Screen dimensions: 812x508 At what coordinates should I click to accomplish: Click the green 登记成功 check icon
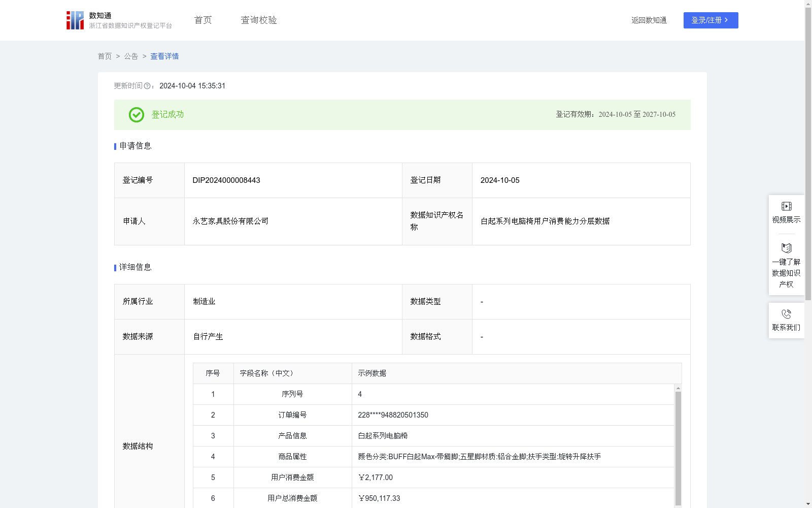coord(137,115)
